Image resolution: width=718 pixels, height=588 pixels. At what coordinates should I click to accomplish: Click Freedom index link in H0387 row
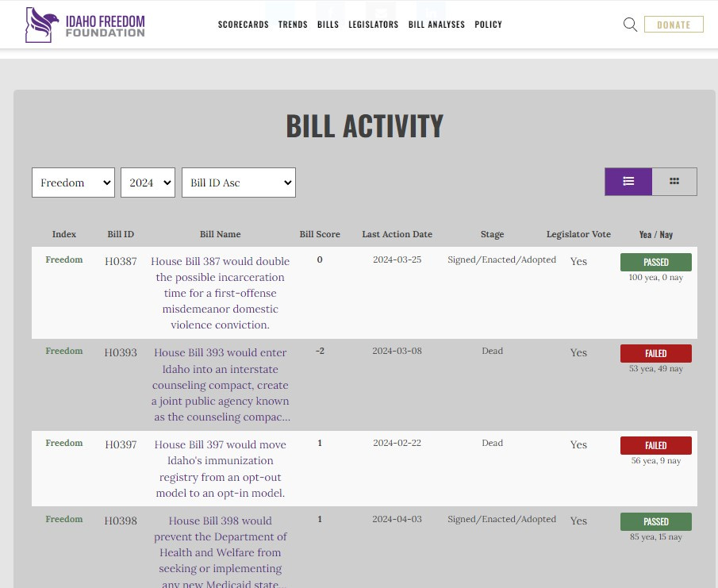[x=64, y=259]
